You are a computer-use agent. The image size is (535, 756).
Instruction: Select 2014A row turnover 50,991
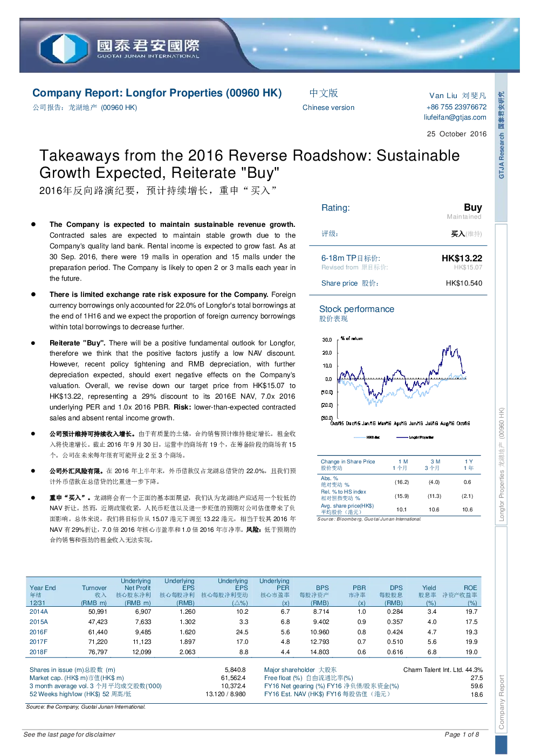click(98, 612)
